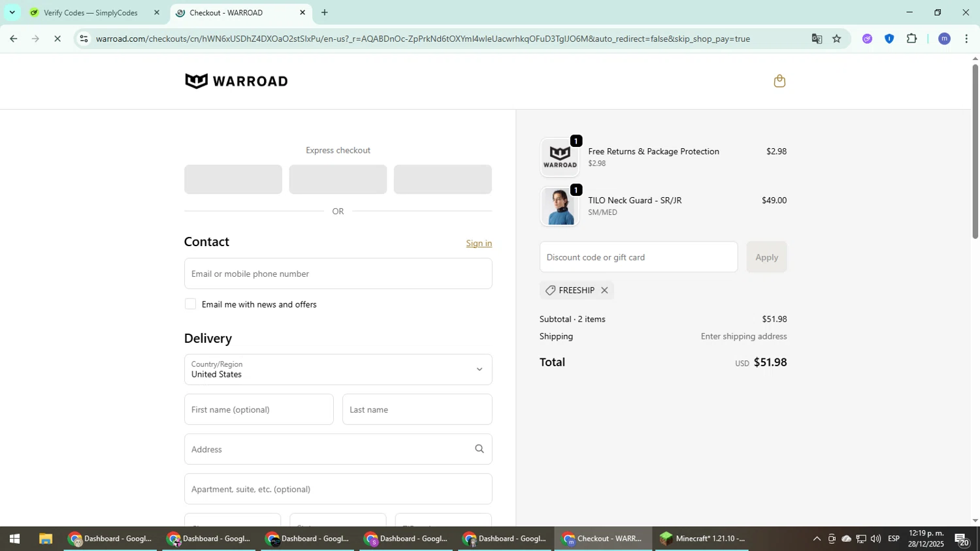The width and height of the screenshot is (980, 551).
Task: Open the Extensions puzzle icon
Action: pyautogui.click(x=911, y=39)
